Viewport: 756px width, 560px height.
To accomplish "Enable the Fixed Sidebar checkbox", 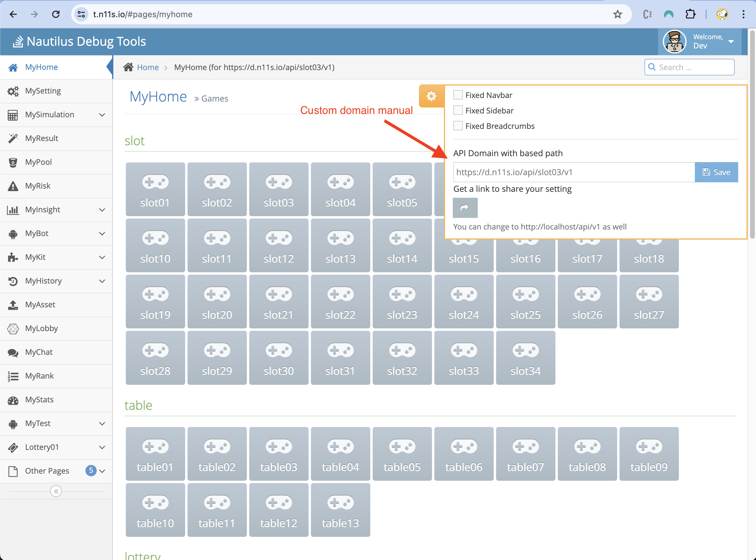I will 458,110.
